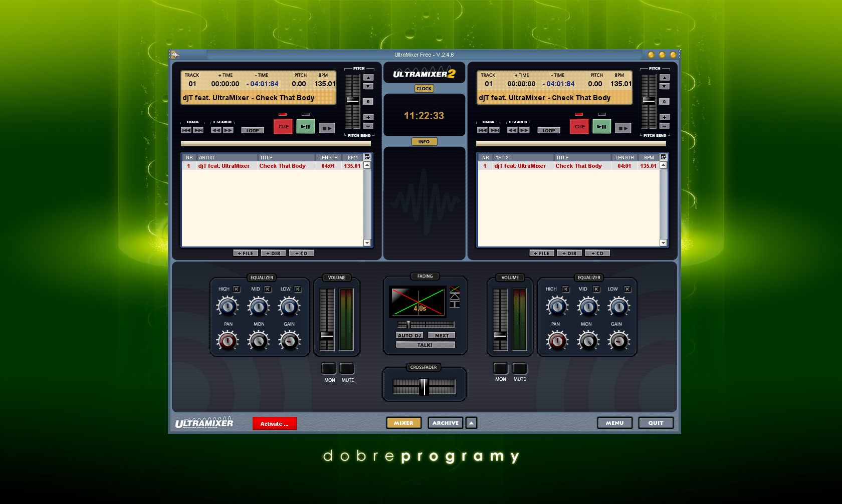This screenshot has width=842, height=504.
Task: Switch to ARCHIVE view
Action: click(x=445, y=423)
